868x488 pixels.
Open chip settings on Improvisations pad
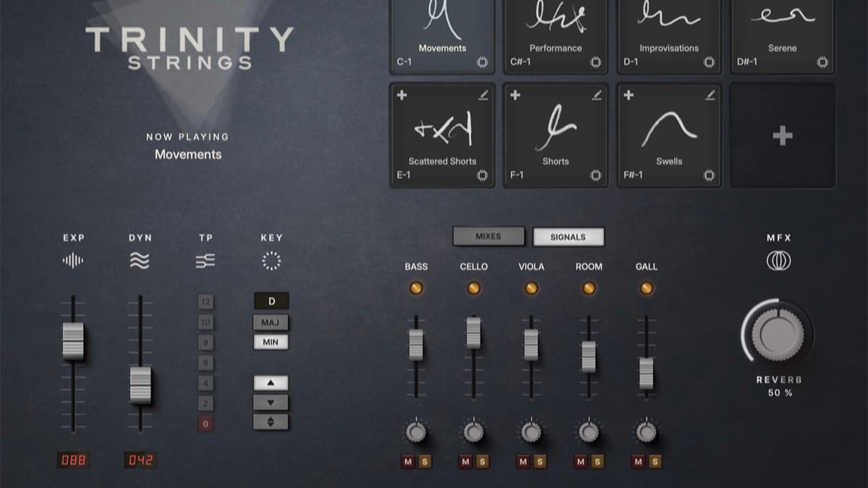[710, 62]
